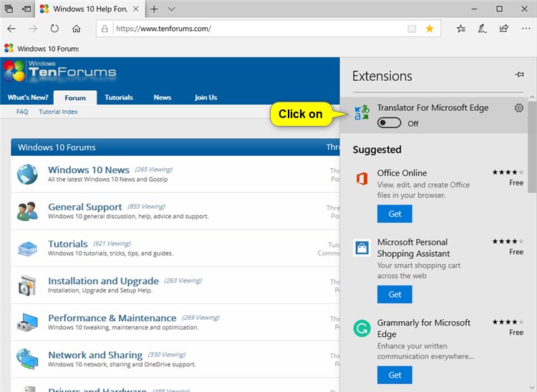Get Microsoft Personal Shopping Assistant

[395, 295]
